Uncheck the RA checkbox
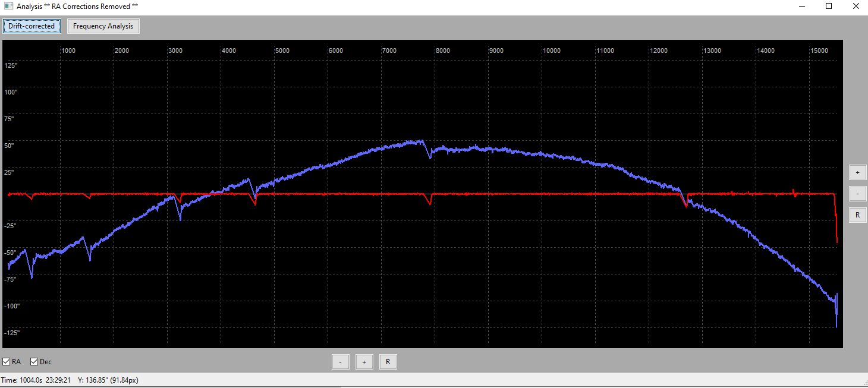This screenshot has width=868, height=388. [7, 362]
